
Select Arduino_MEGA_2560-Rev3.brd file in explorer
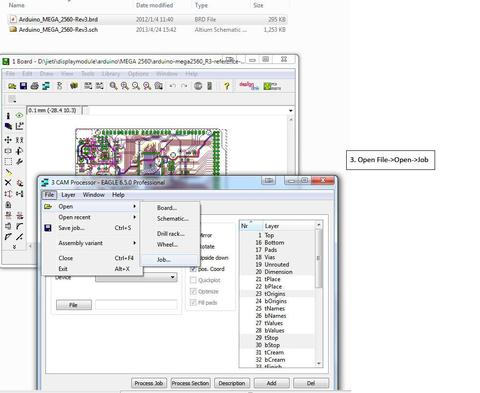pos(147,19)
